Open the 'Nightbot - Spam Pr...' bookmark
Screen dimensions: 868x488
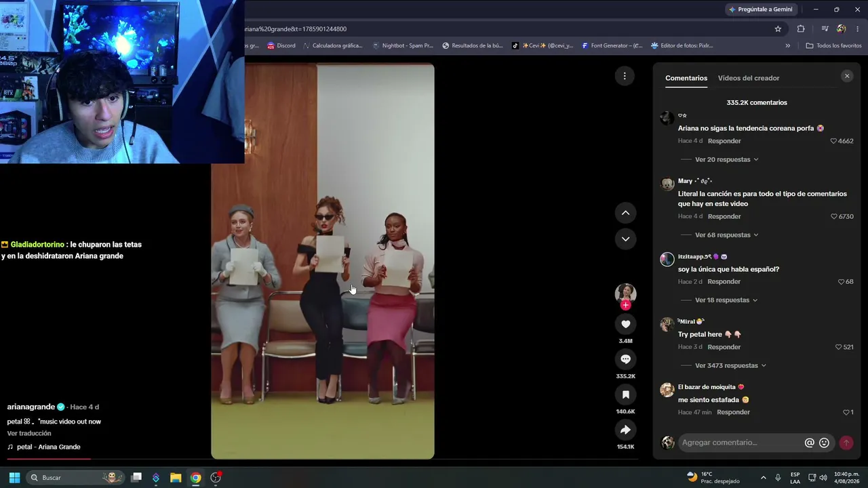pyautogui.click(x=403, y=45)
